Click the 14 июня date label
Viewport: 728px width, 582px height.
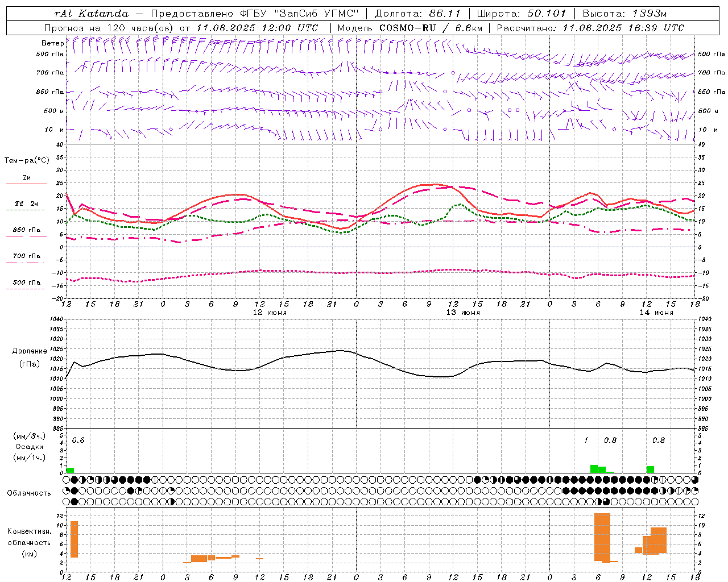tap(656, 313)
